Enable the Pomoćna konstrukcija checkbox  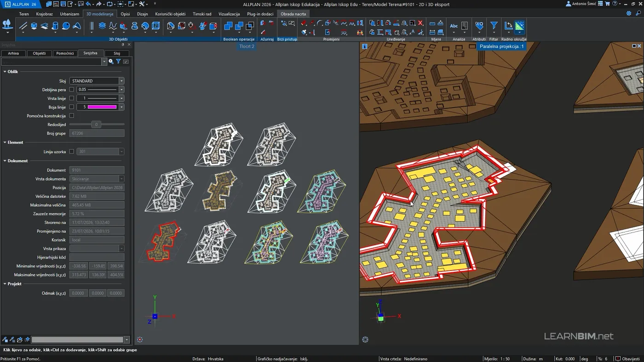point(71,116)
